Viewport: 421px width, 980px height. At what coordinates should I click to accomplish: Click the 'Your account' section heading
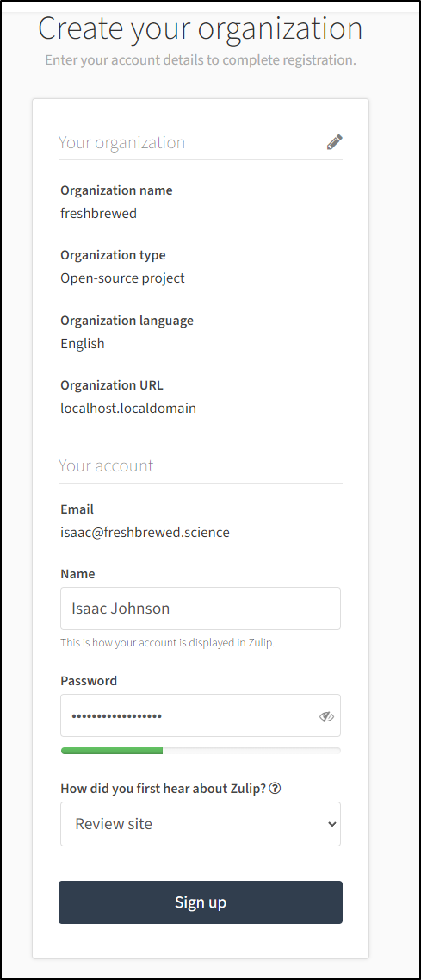(106, 465)
